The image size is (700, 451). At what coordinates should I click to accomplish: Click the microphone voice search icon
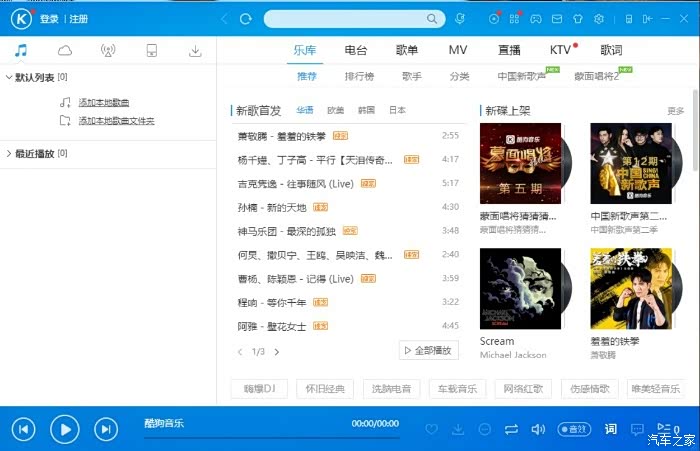[460, 19]
